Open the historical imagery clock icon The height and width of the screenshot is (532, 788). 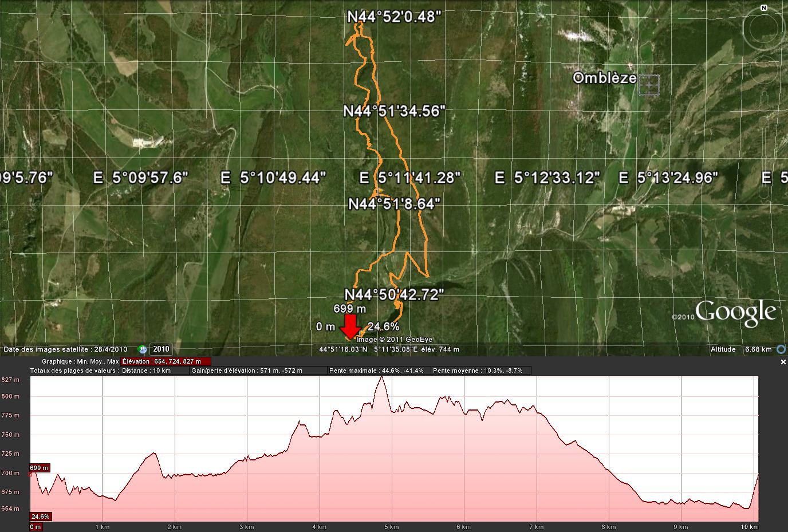point(143,349)
